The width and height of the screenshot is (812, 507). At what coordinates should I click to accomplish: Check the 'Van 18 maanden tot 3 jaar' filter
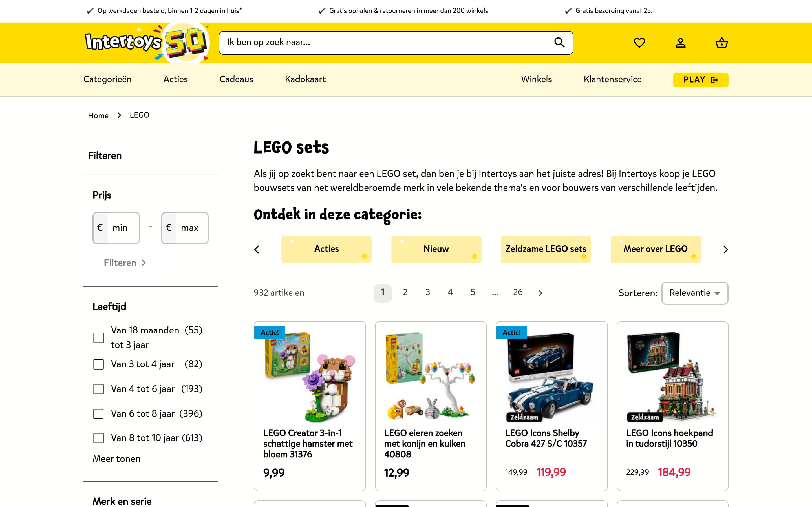[x=98, y=338]
